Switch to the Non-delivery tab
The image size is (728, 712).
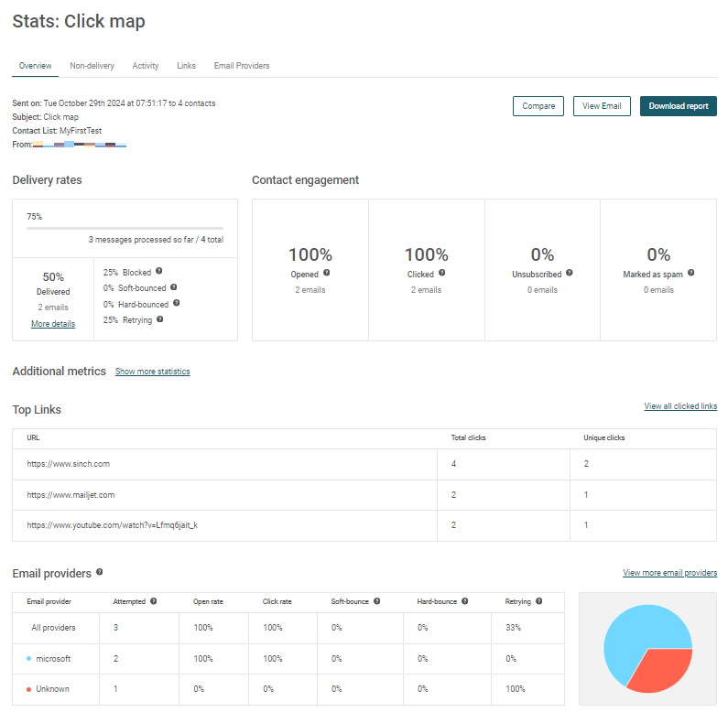(x=92, y=66)
